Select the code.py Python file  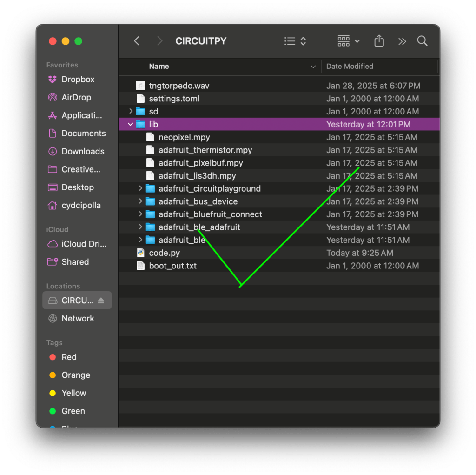pos(164,253)
